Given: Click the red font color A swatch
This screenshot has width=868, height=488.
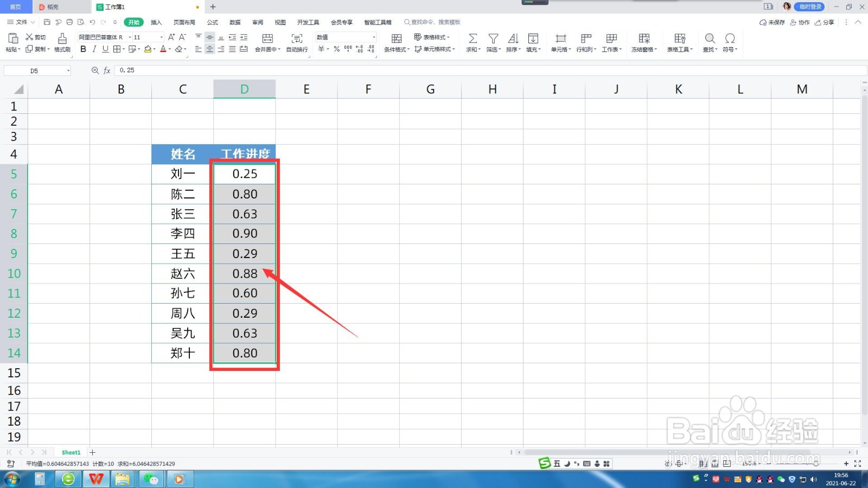Looking at the screenshot, I should [x=163, y=49].
